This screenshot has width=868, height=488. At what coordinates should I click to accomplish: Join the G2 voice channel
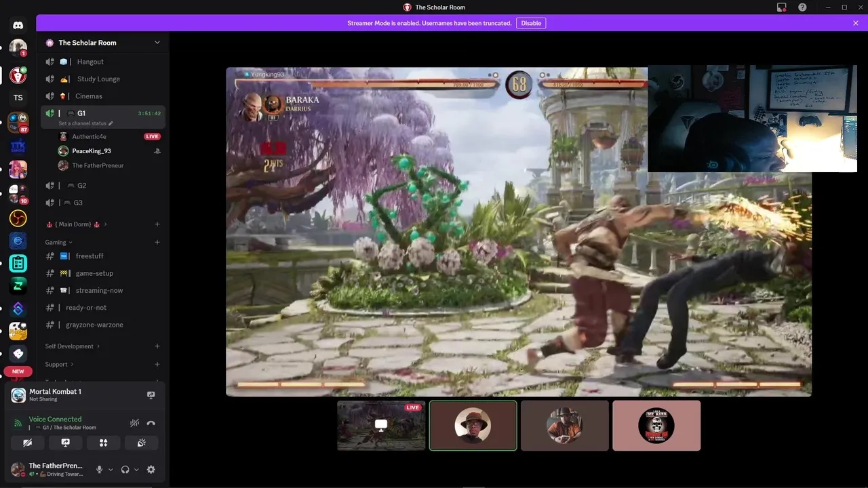(x=103, y=185)
